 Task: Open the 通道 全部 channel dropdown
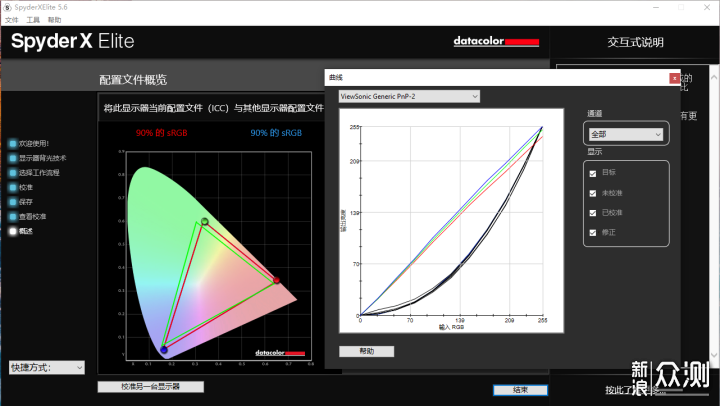(x=625, y=134)
